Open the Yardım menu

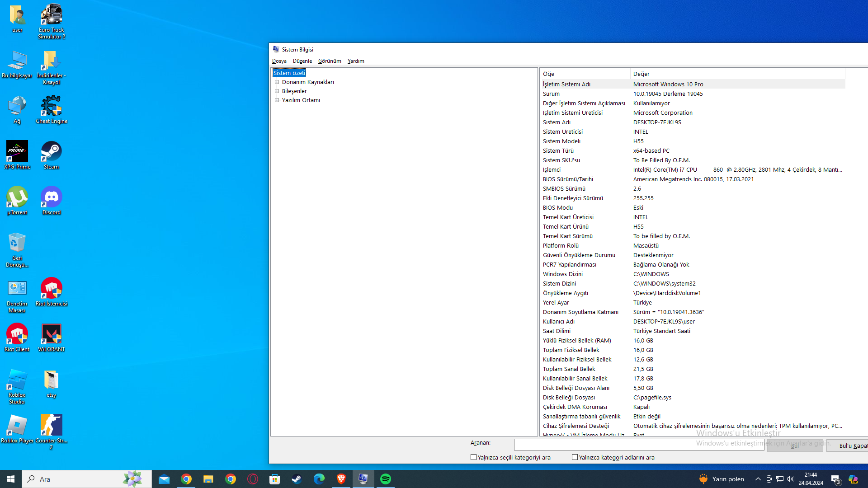click(x=356, y=61)
